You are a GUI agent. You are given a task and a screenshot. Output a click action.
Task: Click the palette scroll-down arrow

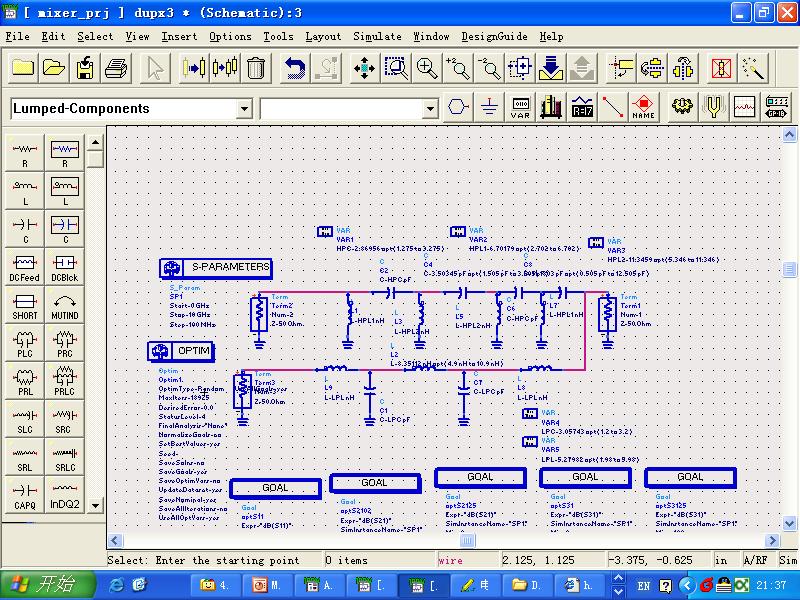coord(95,505)
